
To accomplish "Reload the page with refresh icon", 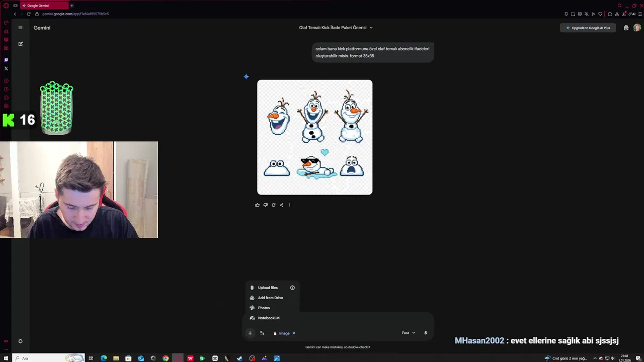I will click(29, 14).
